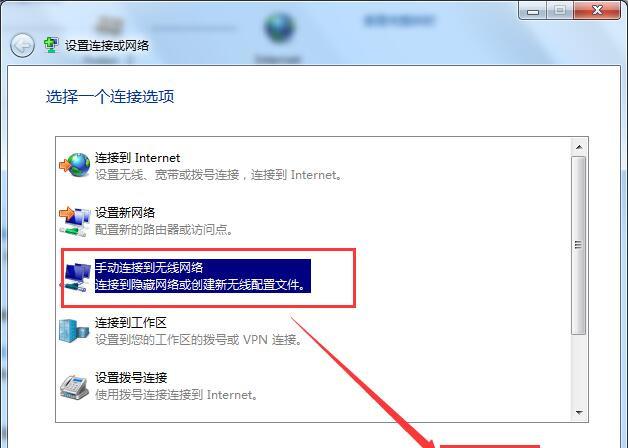This screenshot has width=628, height=448.
Task: Click the globe icon for 连接到 Internet
Action: (x=75, y=165)
